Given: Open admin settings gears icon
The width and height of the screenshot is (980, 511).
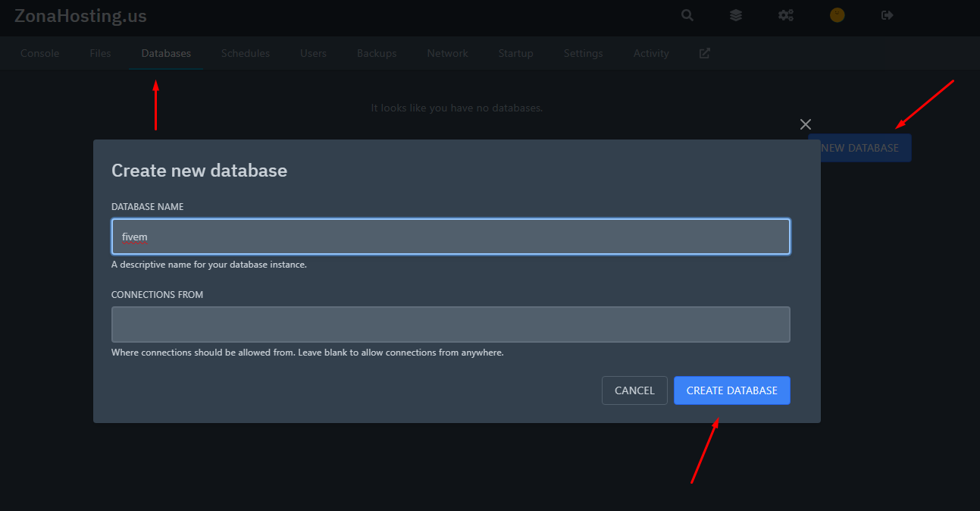Looking at the screenshot, I should (786, 15).
